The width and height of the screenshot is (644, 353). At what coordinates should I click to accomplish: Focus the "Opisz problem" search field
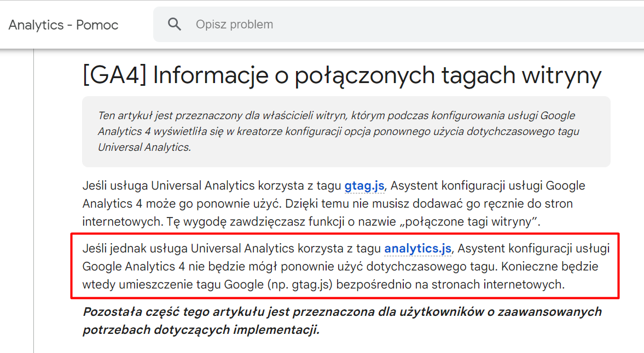coord(398,24)
